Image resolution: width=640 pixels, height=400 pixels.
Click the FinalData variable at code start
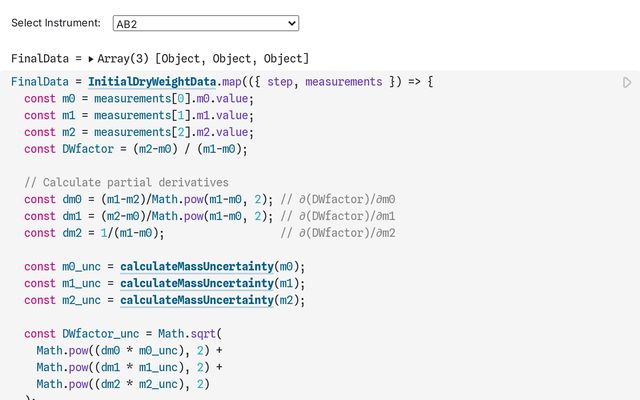(x=40, y=82)
